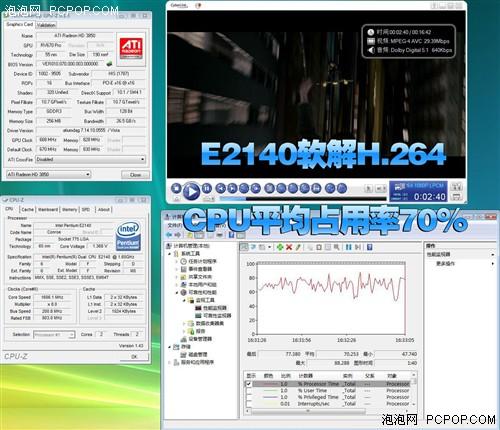Click the Freeze display pause icon
Image resolution: width=500 pixels, height=430 pixels.
(x=348, y=247)
